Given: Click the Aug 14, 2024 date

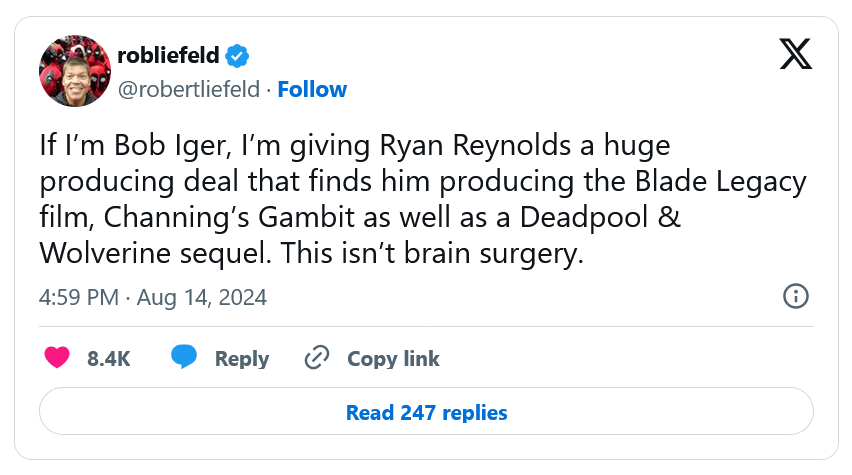Looking at the screenshot, I should (202, 297).
